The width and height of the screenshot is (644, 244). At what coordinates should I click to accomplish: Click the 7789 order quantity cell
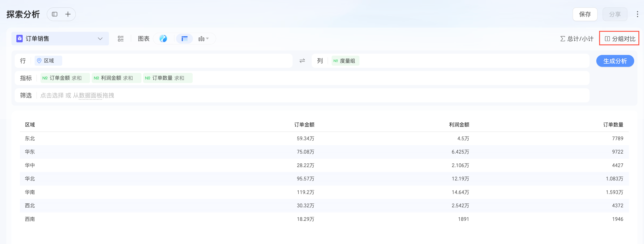[618, 138]
